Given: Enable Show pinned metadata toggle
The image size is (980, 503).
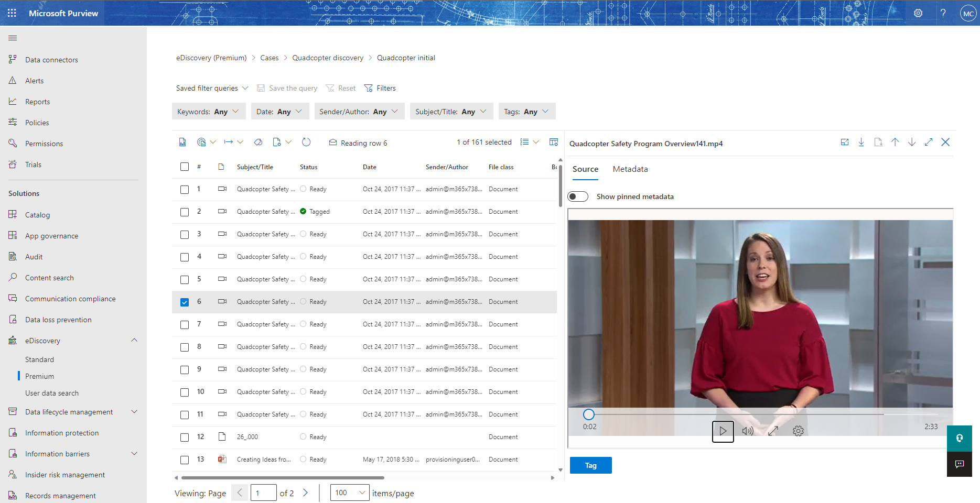Looking at the screenshot, I should 578,196.
